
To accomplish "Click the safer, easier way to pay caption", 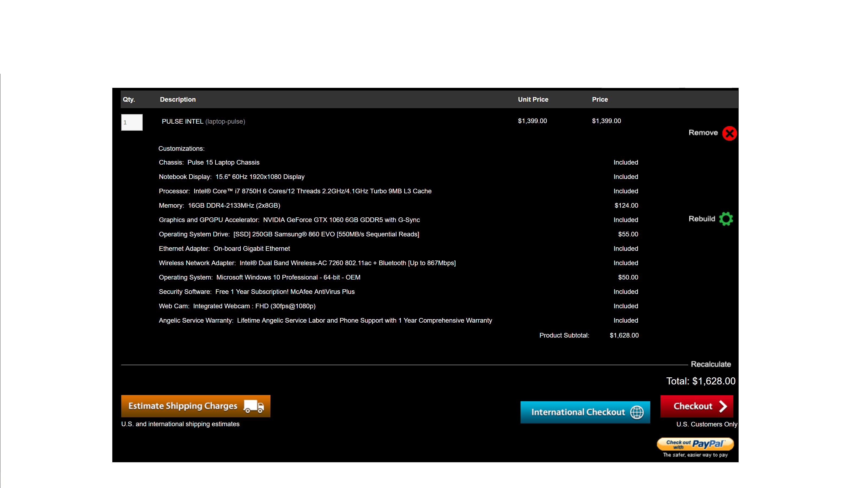I will point(695,455).
